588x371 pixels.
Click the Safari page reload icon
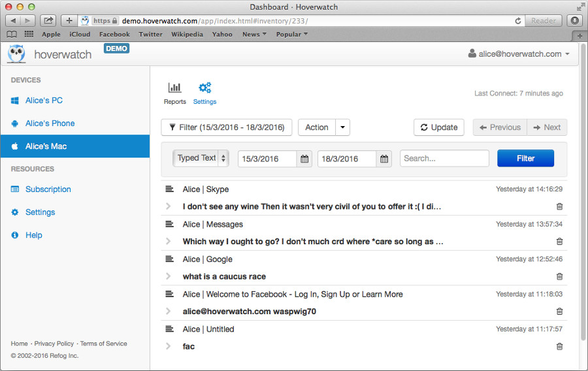click(518, 21)
